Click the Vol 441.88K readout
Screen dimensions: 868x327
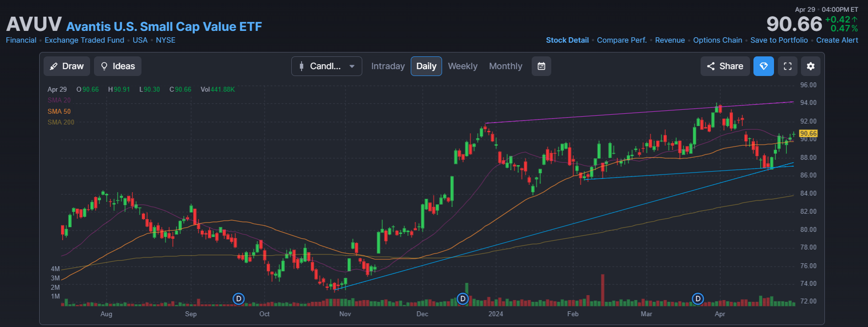coord(217,89)
